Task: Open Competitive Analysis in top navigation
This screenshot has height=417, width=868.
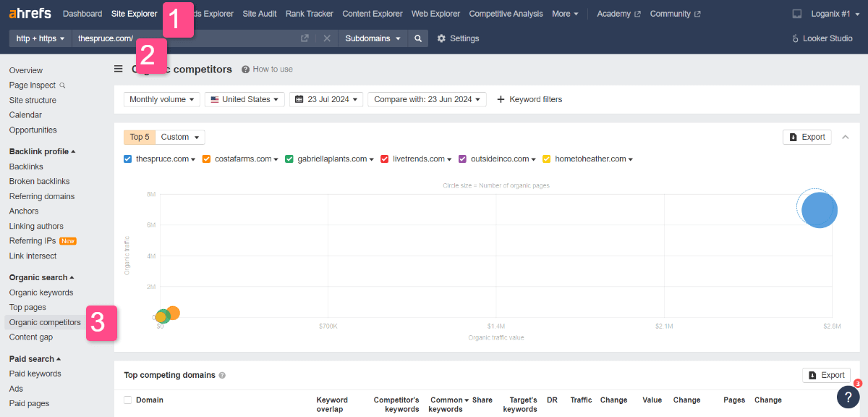Action: 506,14
